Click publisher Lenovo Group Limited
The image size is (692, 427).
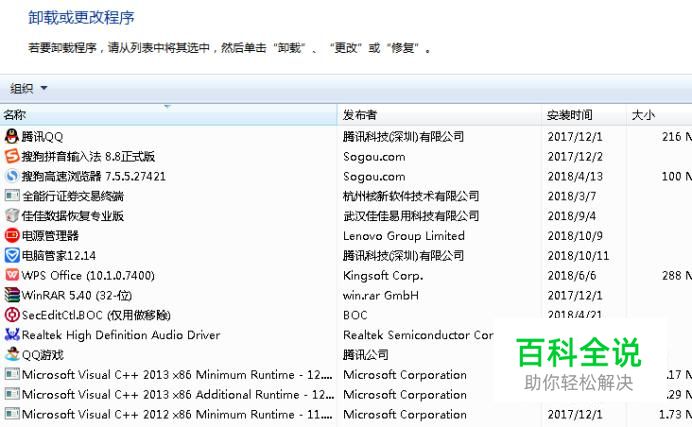click(404, 236)
